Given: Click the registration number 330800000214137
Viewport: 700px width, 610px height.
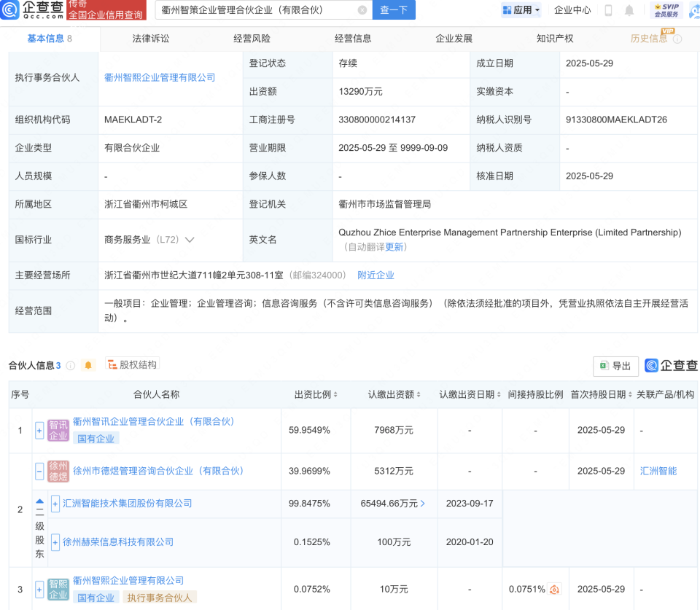Looking at the screenshot, I should [x=377, y=120].
